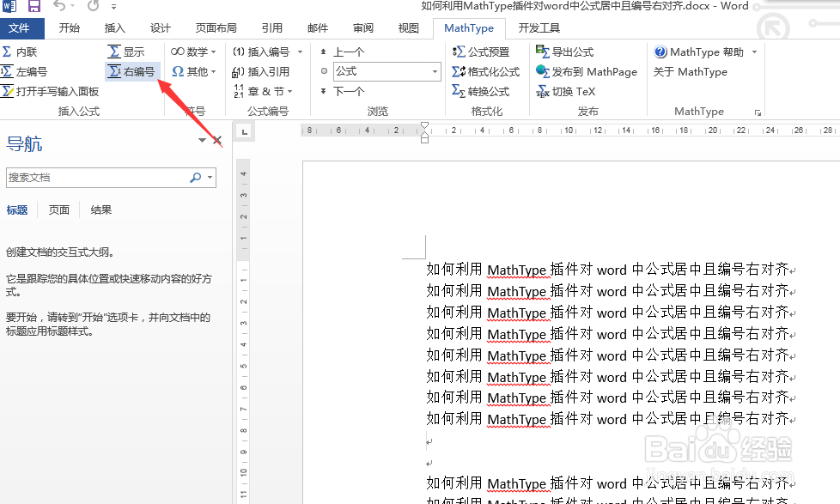Switch to the 开始 ribbon tab
Viewport: 840px width, 504px height.
pyautogui.click(x=69, y=27)
